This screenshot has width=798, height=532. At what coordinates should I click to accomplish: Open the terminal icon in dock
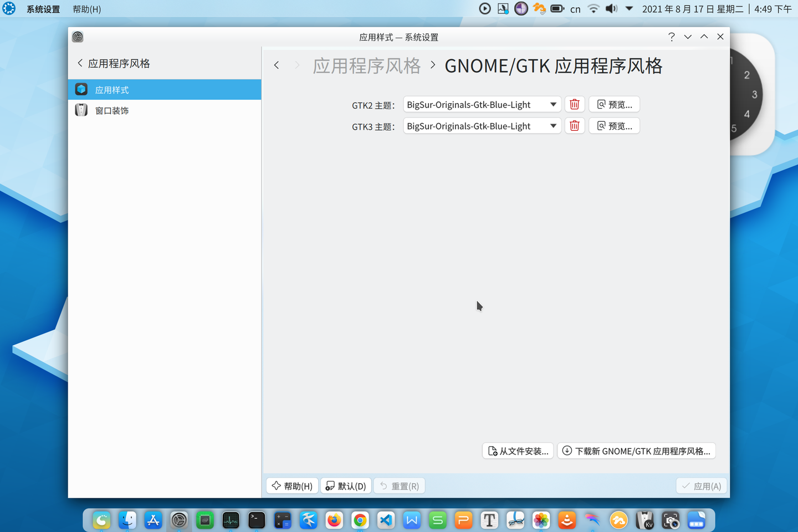click(x=257, y=520)
